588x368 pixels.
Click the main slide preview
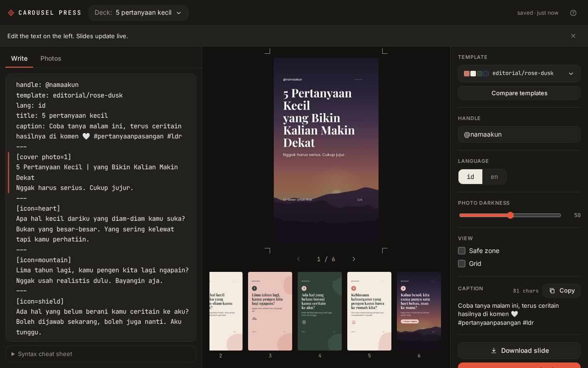(326, 151)
